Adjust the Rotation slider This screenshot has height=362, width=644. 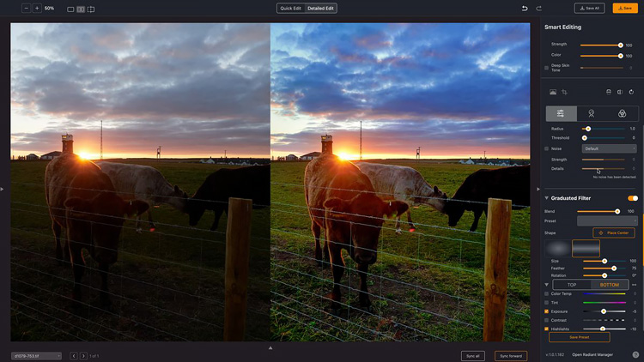[605, 275]
